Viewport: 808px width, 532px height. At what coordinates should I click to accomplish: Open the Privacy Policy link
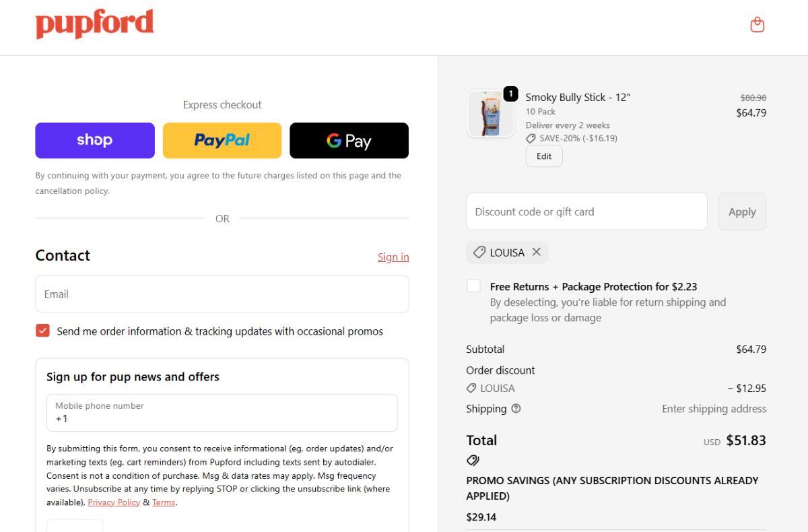pos(114,502)
